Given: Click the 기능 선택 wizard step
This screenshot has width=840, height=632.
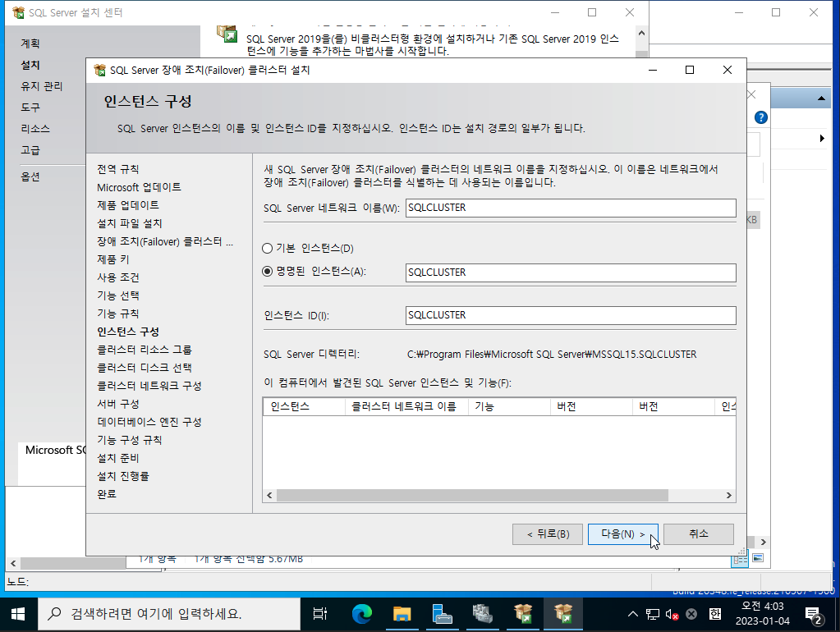Looking at the screenshot, I should [x=118, y=295].
